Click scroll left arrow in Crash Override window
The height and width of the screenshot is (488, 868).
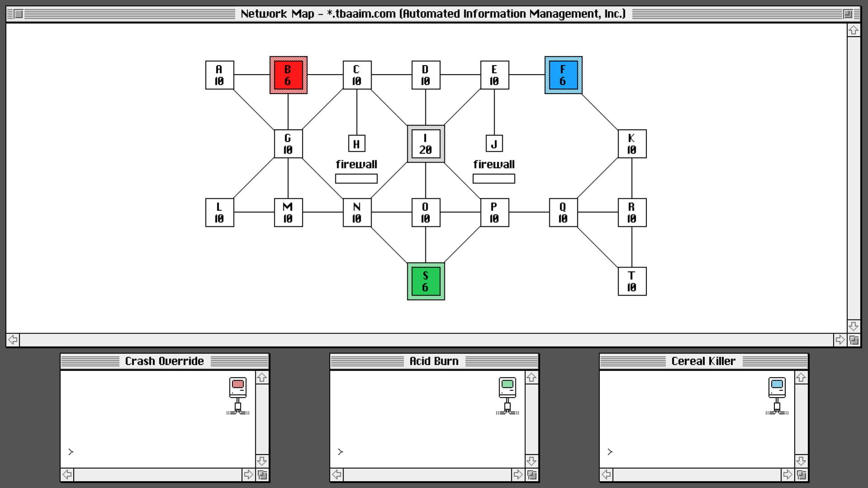pyautogui.click(x=67, y=474)
